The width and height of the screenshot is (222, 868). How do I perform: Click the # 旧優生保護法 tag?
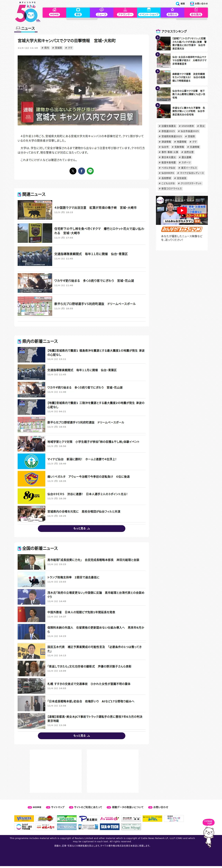[167, 126]
